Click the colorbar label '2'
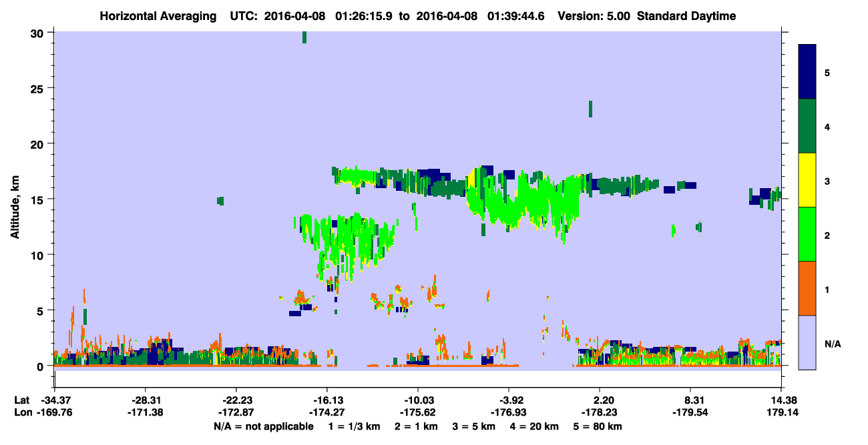 827,235
